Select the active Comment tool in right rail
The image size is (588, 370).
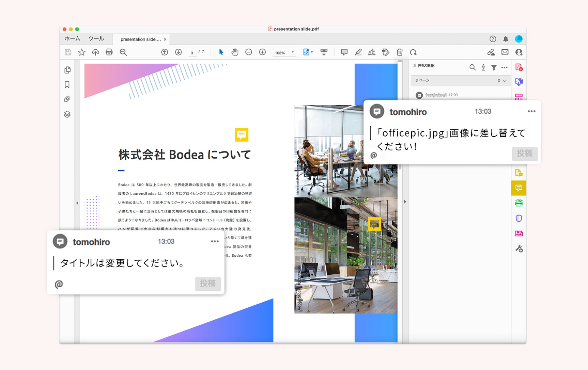[519, 188]
